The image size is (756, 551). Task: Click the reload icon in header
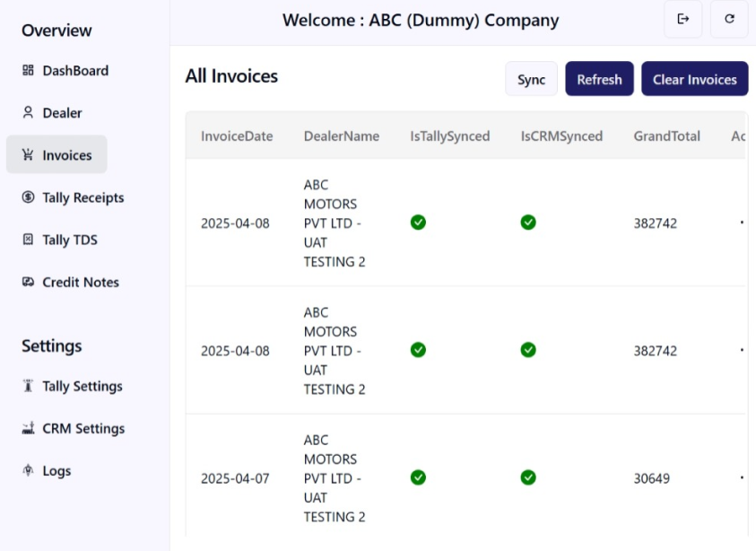[x=729, y=19]
